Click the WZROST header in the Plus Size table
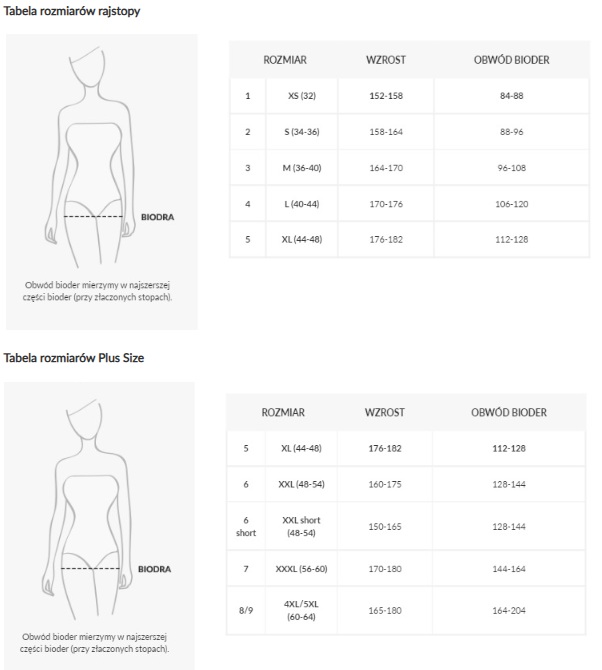 pyautogui.click(x=384, y=412)
